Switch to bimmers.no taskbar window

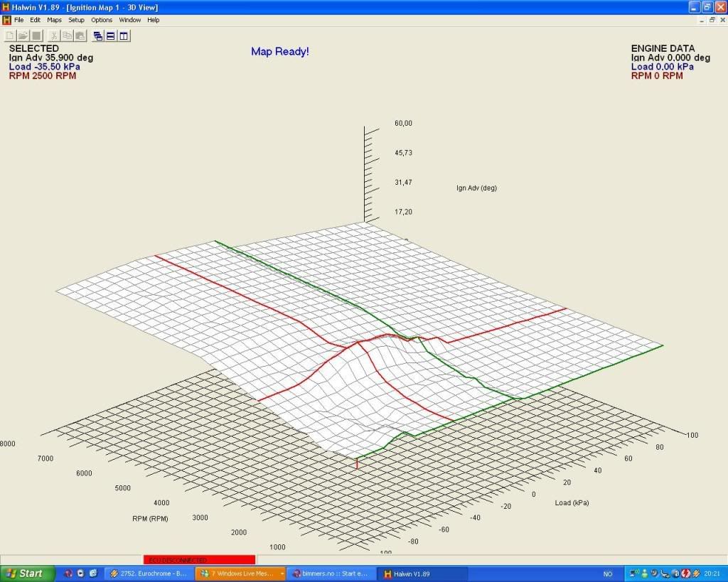click(331, 573)
